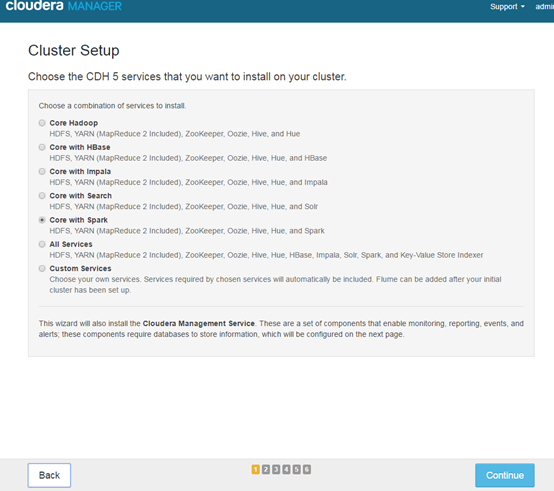Viewport: 554px width, 491px height.
Task: Select the Core with Spark radio button
Action: (42, 220)
